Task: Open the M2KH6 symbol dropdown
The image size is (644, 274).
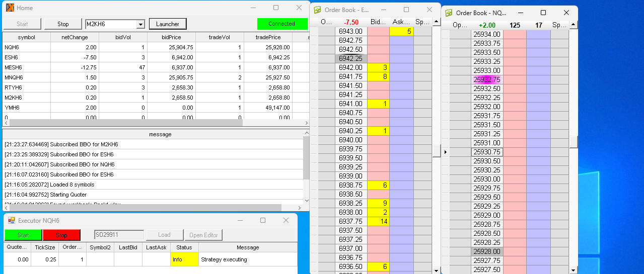Action: pos(140,24)
